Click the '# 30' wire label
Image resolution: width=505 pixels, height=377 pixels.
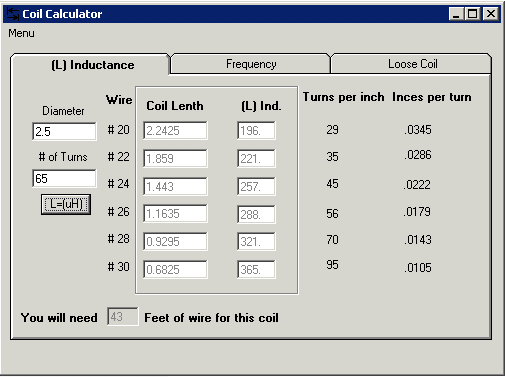118,267
